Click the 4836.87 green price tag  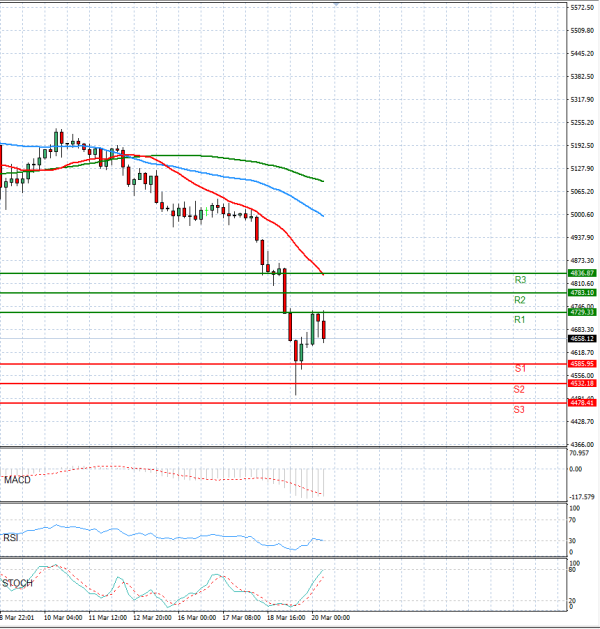pos(582,273)
